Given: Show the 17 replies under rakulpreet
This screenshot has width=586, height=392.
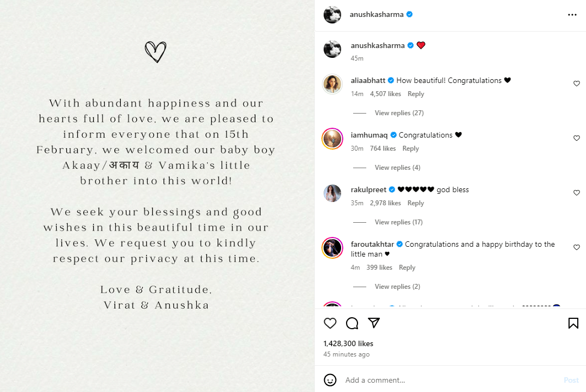Looking at the screenshot, I should 399,222.
